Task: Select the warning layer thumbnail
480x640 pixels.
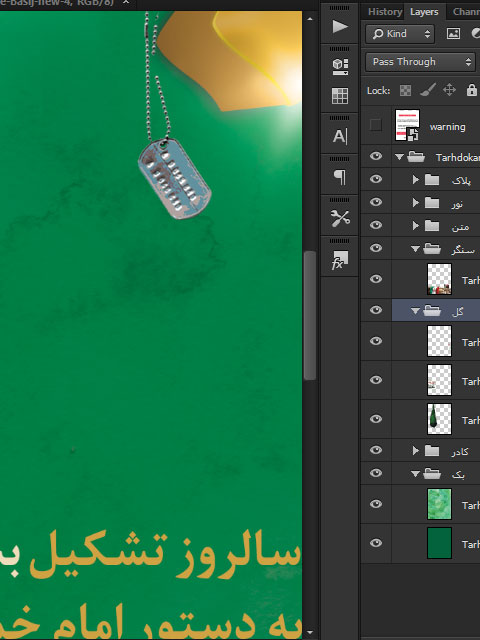Action: point(407,124)
